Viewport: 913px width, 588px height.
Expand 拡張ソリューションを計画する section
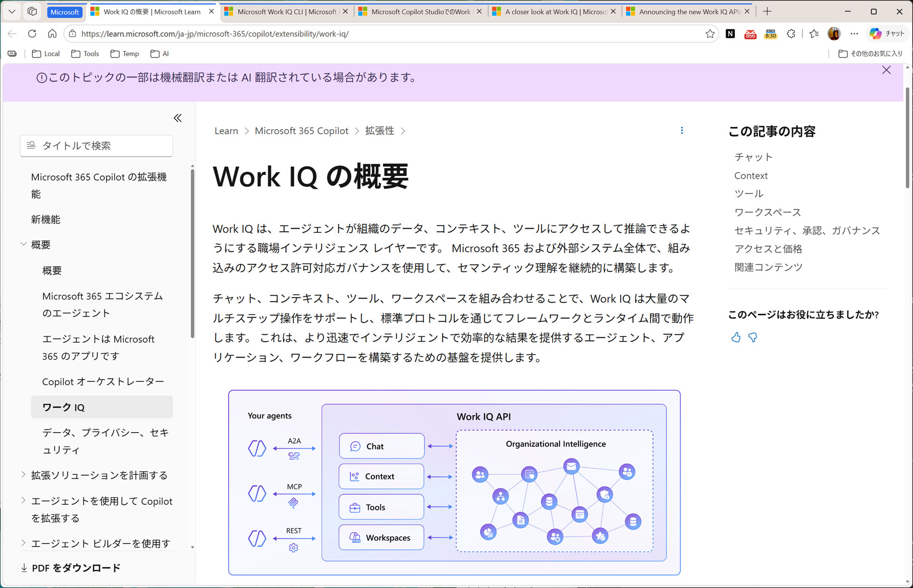coord(23,474)
